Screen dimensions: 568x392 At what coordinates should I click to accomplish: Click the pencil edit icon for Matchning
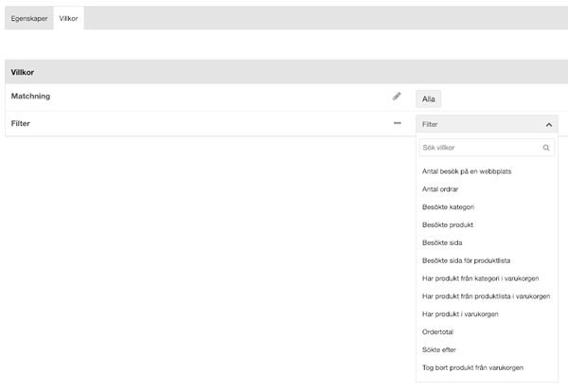click(397, 97)
